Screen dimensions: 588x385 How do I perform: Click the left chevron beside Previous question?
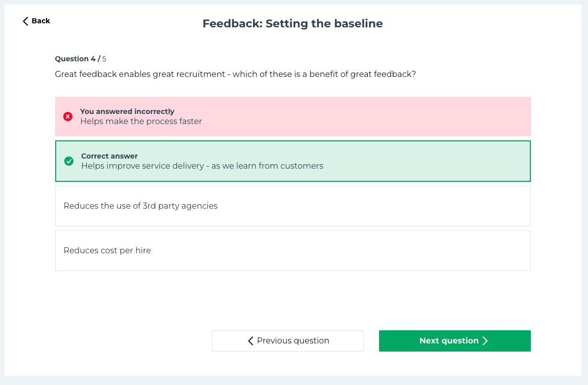pos(250,341)
